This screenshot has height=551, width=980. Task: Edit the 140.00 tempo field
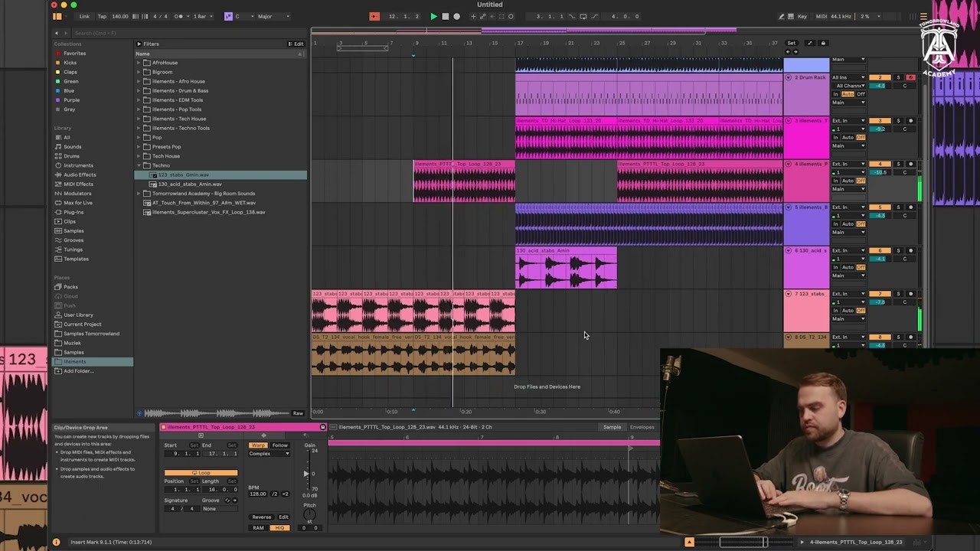tap(120, 16)
